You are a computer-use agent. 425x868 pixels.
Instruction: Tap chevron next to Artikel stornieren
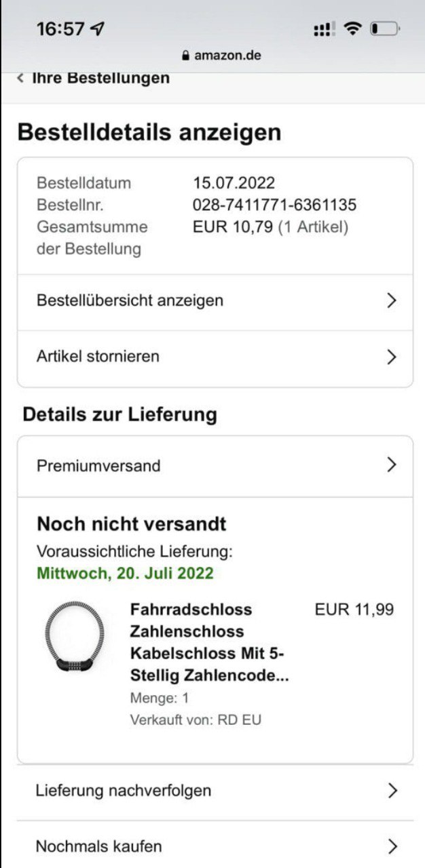coord(391,357)
